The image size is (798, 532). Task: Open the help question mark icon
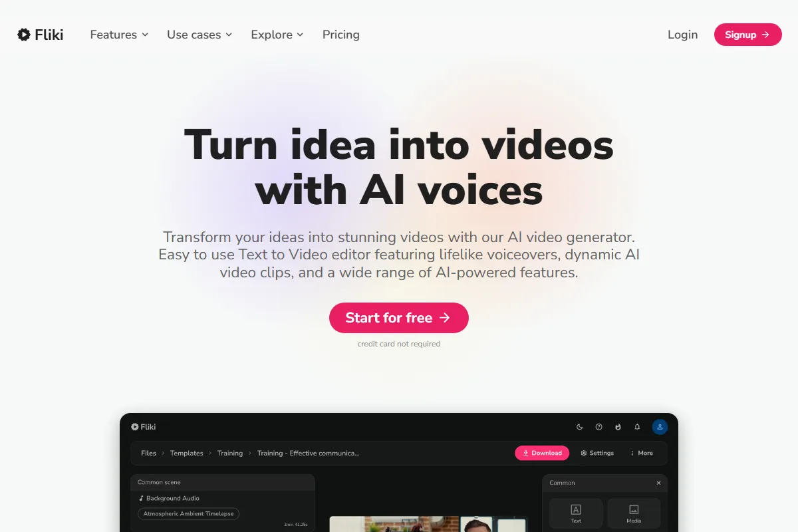point(598,427)
